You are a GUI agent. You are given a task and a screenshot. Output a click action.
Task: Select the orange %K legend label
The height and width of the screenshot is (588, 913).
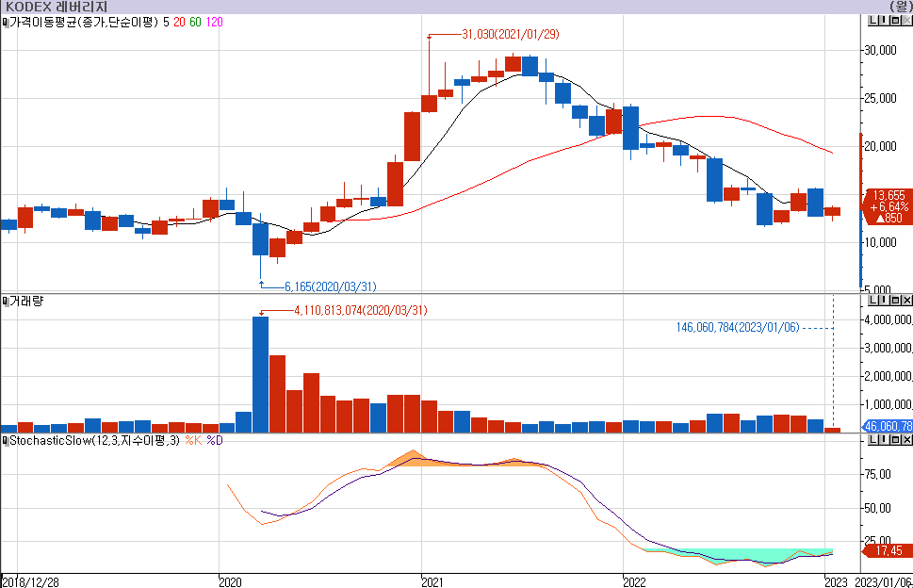tap(193, 441)
